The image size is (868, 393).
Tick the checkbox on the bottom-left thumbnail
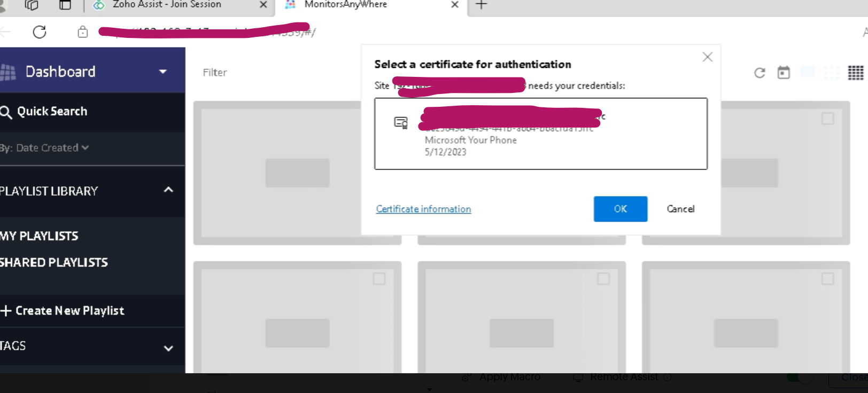379,279
